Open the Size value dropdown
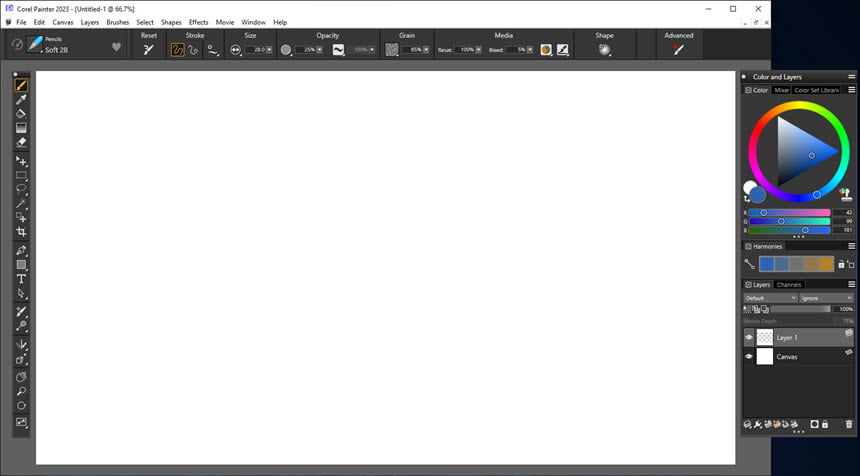 269,49
